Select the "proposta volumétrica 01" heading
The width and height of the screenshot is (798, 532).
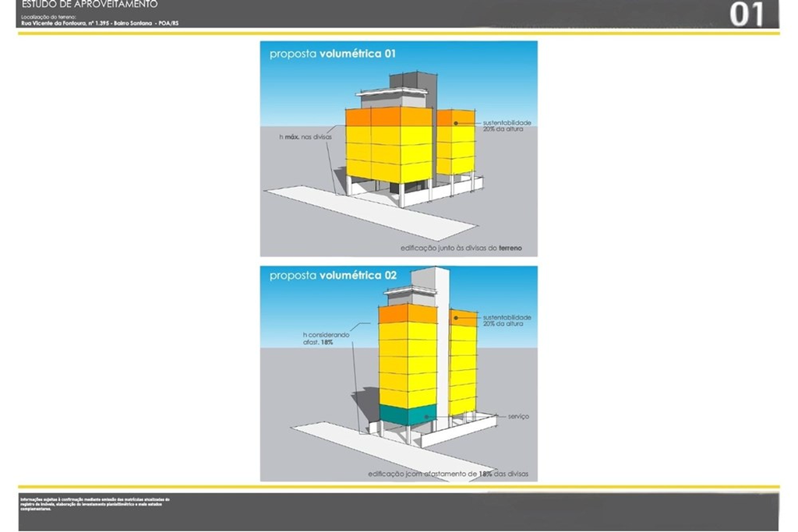[334, 55]
